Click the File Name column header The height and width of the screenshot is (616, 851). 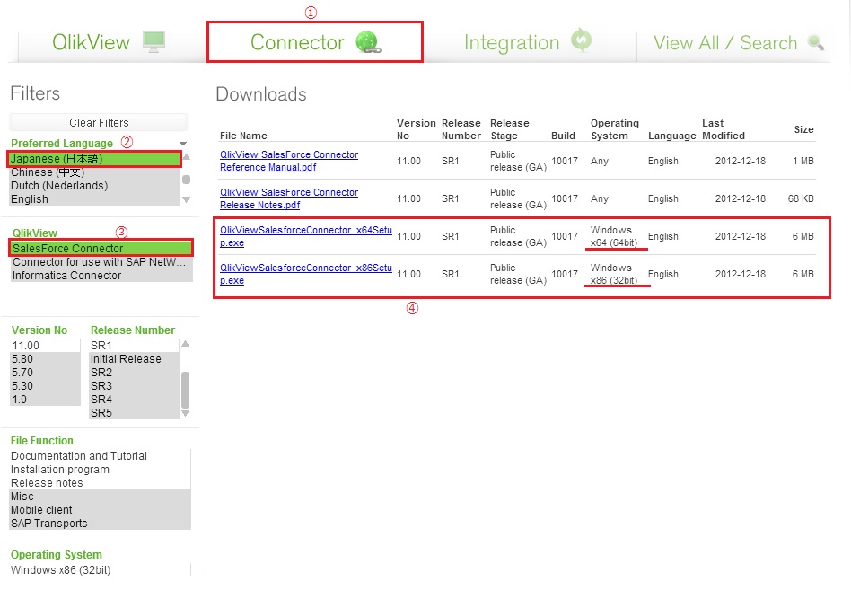[x=243, y=136]
